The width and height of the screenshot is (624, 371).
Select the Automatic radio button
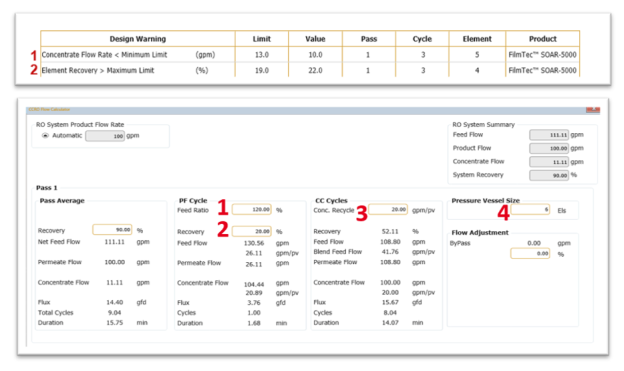click(45, 136)
